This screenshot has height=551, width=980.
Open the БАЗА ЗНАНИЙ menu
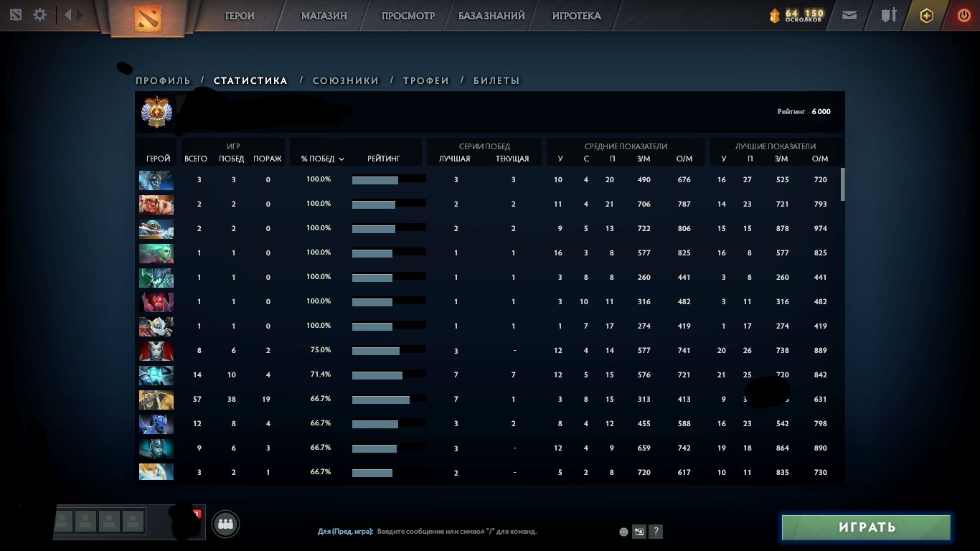(491, 16)
